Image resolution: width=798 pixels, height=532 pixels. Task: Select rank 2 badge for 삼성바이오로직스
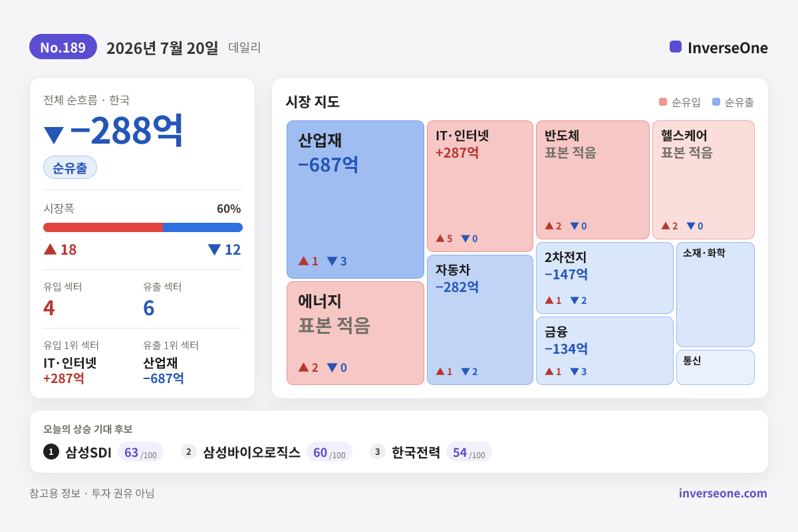tap(189, 452)
